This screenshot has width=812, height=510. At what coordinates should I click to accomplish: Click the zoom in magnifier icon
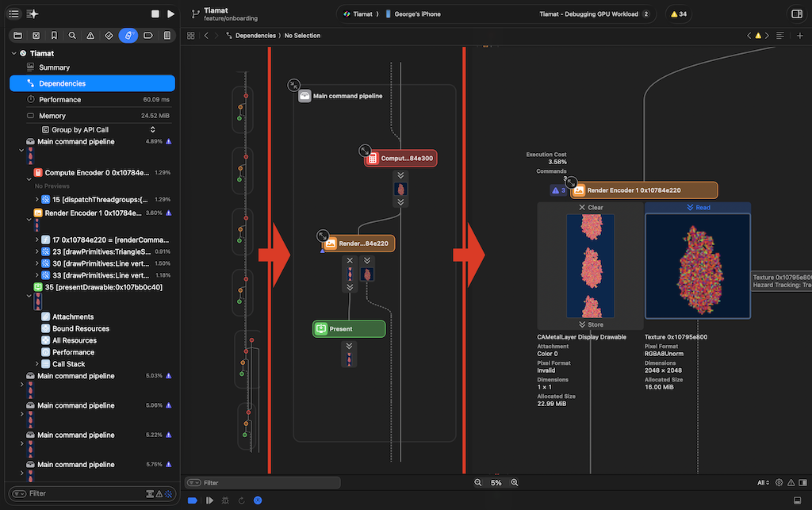click(515, 482)
